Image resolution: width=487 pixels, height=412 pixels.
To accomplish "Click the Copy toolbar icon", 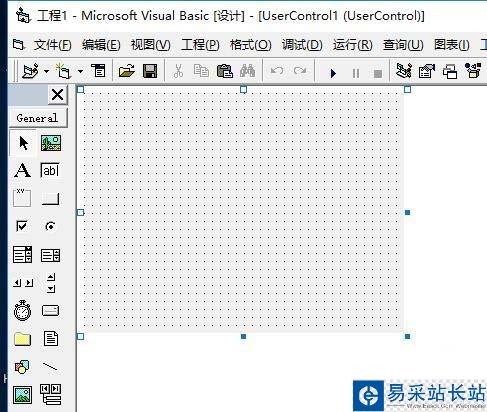I will [201, 71].
